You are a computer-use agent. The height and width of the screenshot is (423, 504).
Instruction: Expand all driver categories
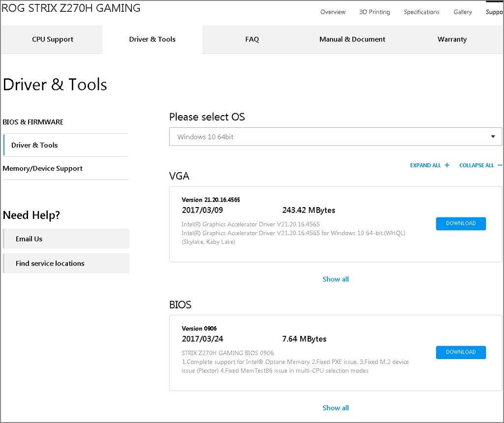tap(429, 165)
